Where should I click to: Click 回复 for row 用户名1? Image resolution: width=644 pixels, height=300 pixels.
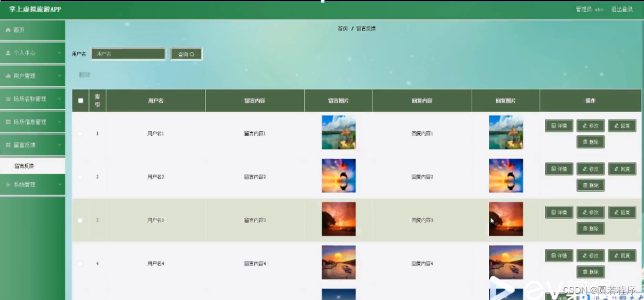pos(622,126)
